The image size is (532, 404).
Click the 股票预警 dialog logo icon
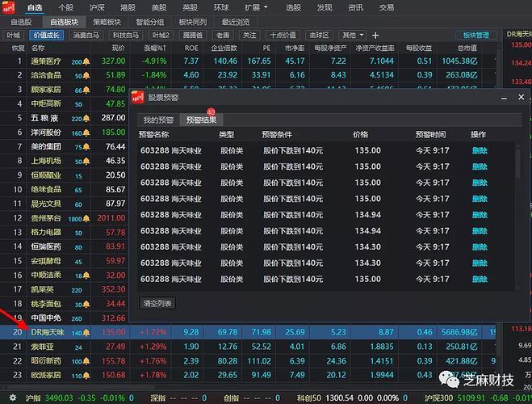pyautogui.click(x=138, y=98)
